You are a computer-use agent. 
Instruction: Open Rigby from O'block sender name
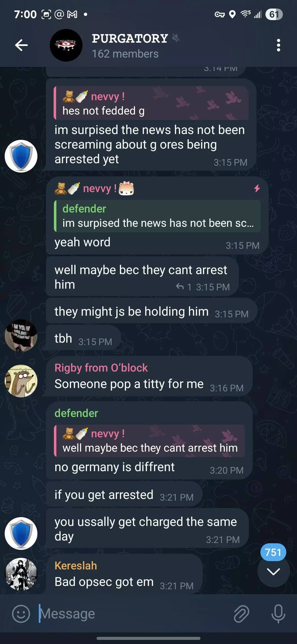(x=101, y=368)
